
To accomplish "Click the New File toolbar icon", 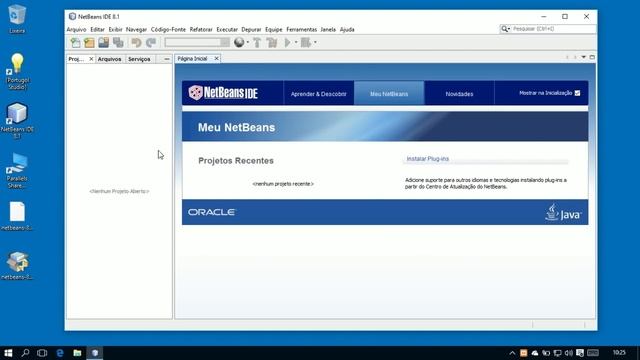I will (75, 42).
